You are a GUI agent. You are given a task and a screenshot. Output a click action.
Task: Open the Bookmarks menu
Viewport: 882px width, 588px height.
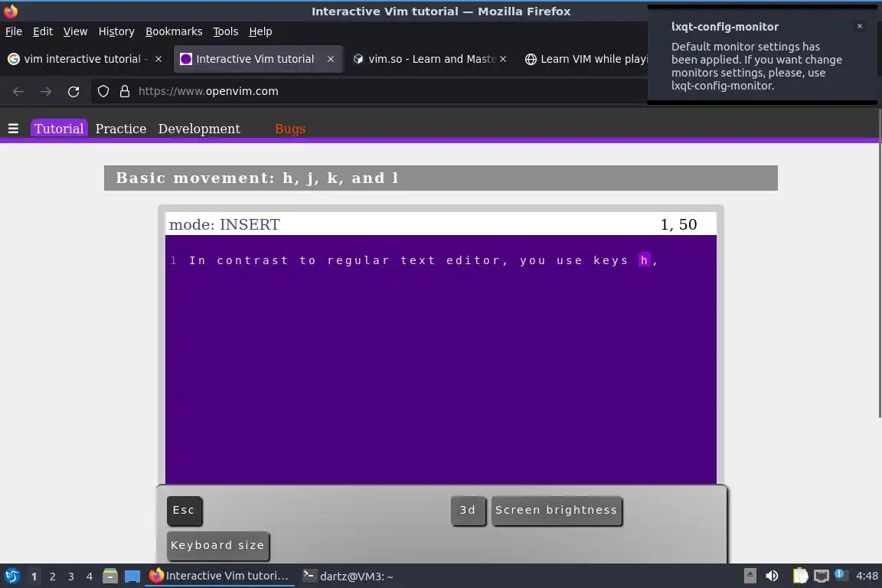coord(174,31)
